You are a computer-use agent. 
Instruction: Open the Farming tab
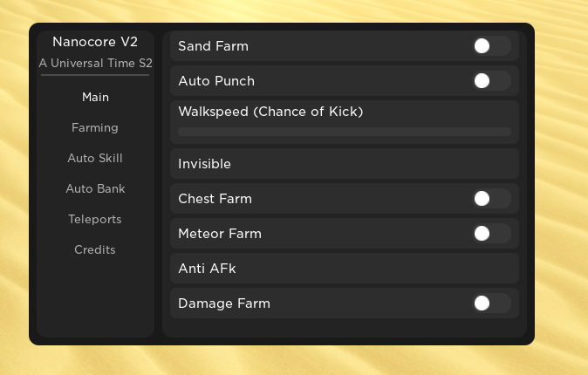click(95, 127)
